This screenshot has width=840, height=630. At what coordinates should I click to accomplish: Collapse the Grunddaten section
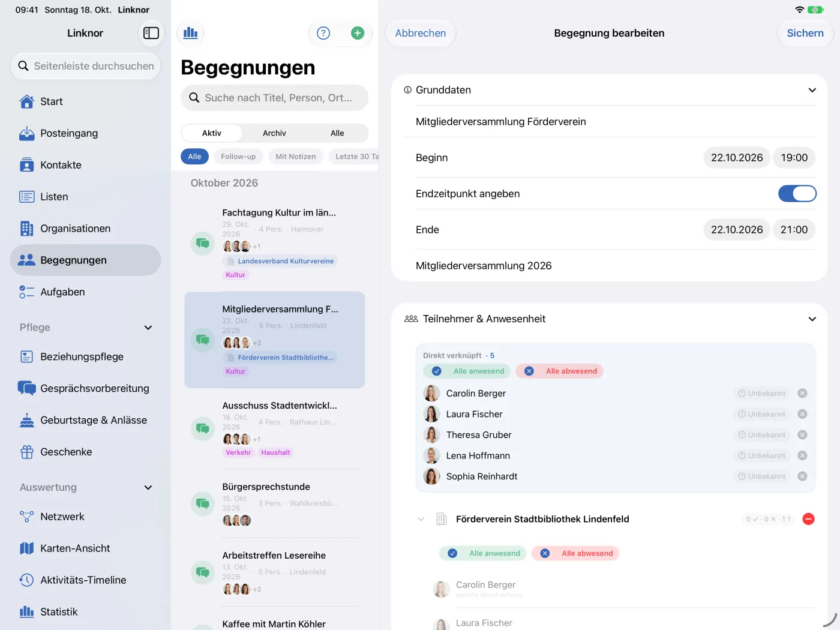[x=812, y=90]
